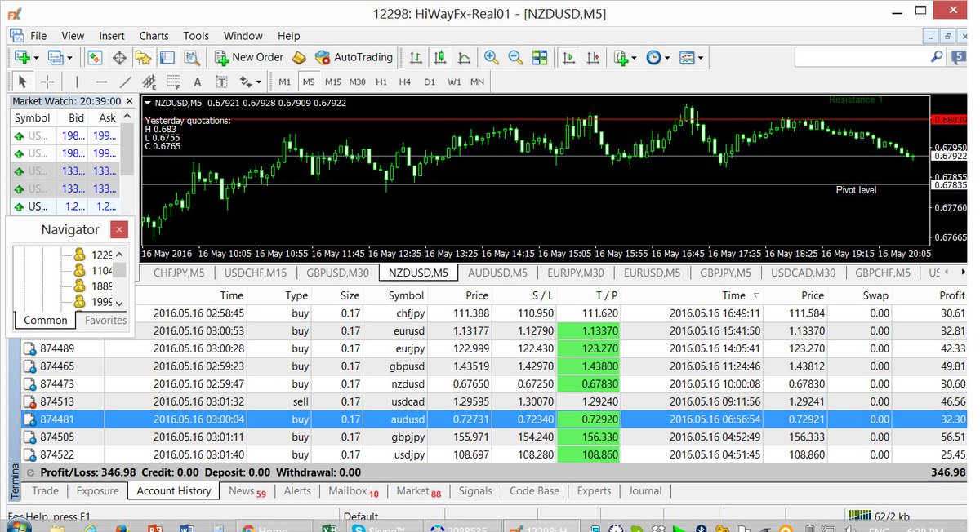The height and width of the screenshot is (532, 980).
Task: Select the Trendline drawing tool
Action: pos(124,81)
